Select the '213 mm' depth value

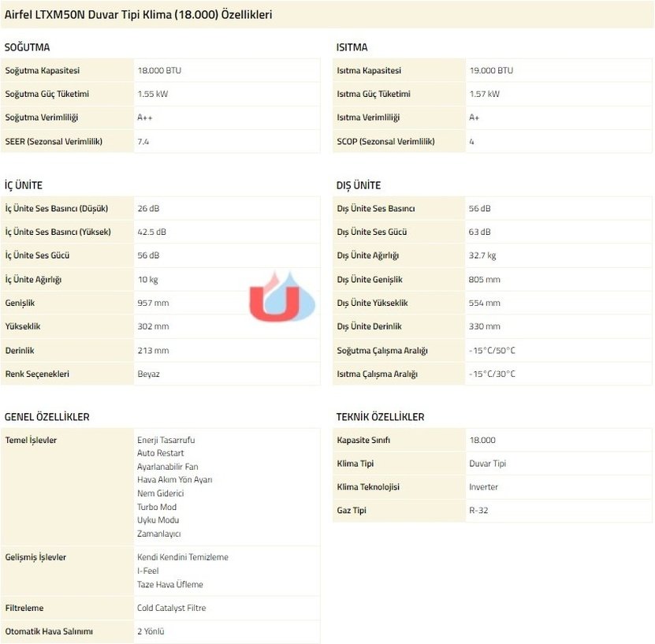(153, 351)
